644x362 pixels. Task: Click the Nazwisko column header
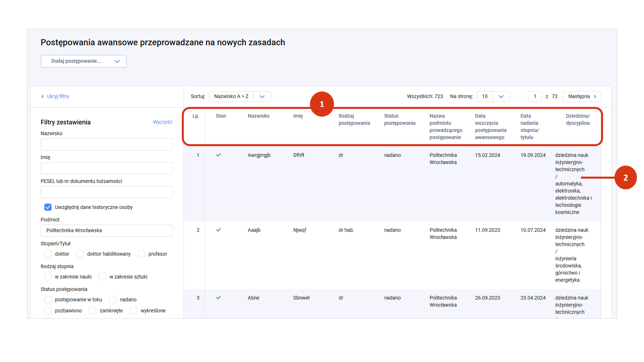258,116
